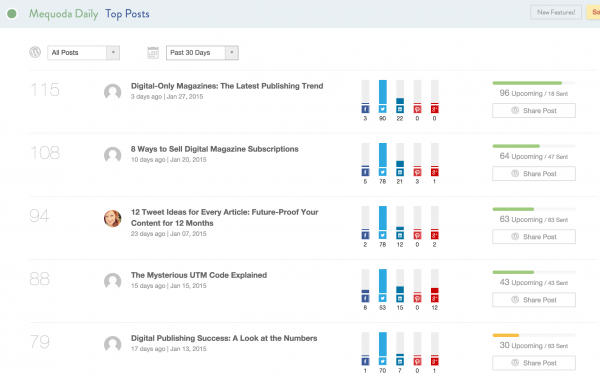
Task: Click green progress bar above 96 Upcoming
Action: pyautogui.click(x=527, y=83)
